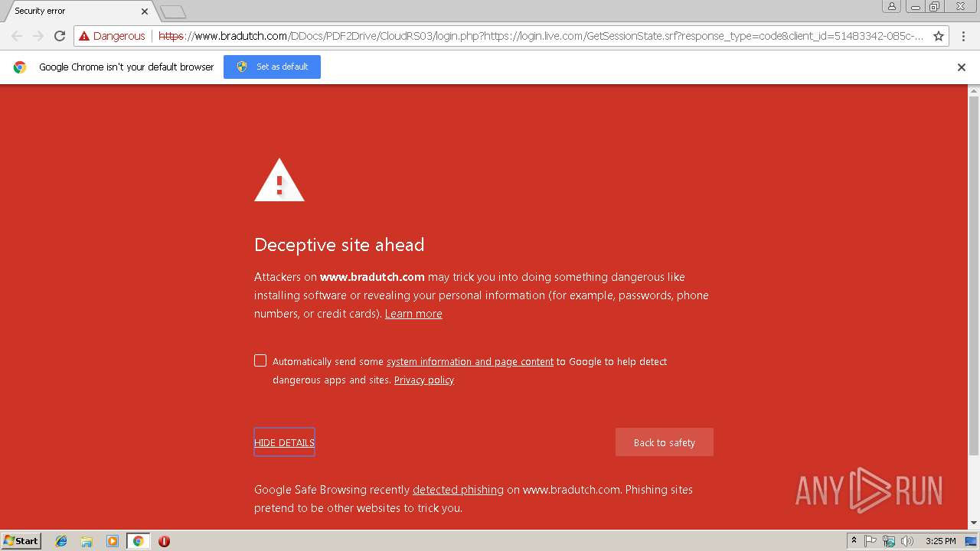Click scrollbar down arrow
Image resolution: width=980 pixels, height=551 pixels.
(974, 523)
